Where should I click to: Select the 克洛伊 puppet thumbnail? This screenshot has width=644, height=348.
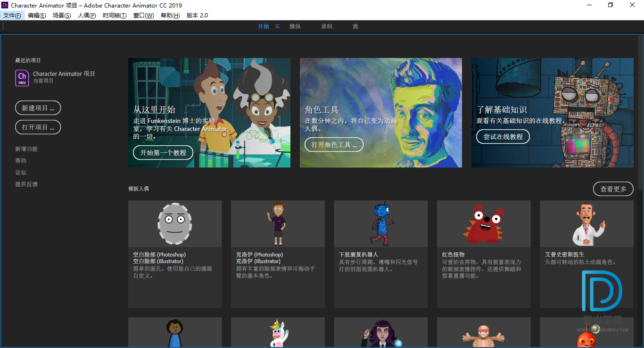(278, 224)
